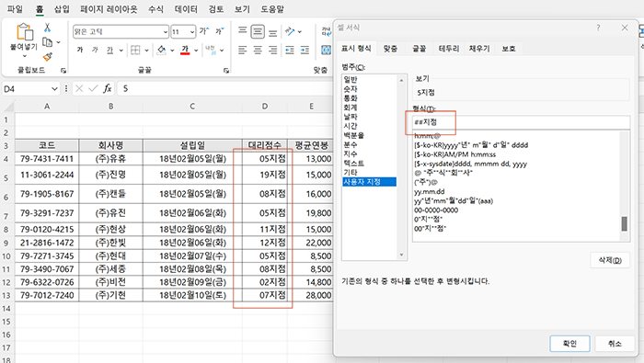Toggle underline 가 formatting
Image resolution: width=644 pixels, height=363 pixels.
[x=109, y=50]
